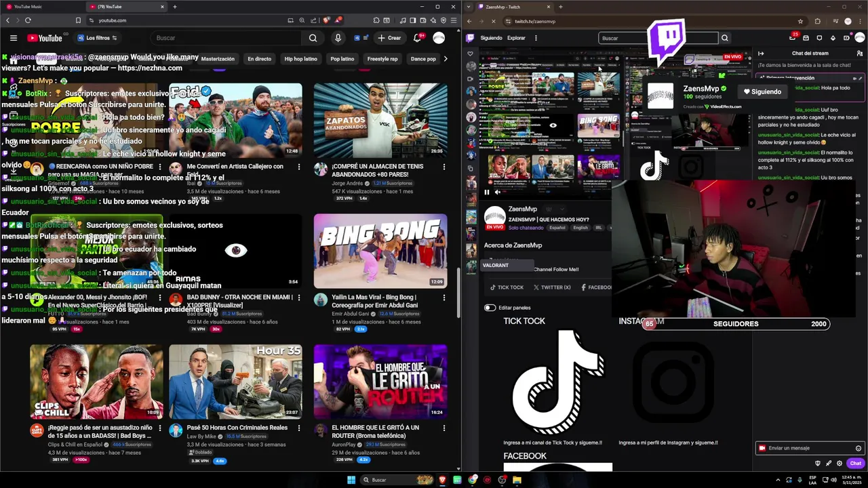Viewport: 868px width, 488px height.
Task: Toggle the Editar paneles switch
Action: (x=490, y=308)
